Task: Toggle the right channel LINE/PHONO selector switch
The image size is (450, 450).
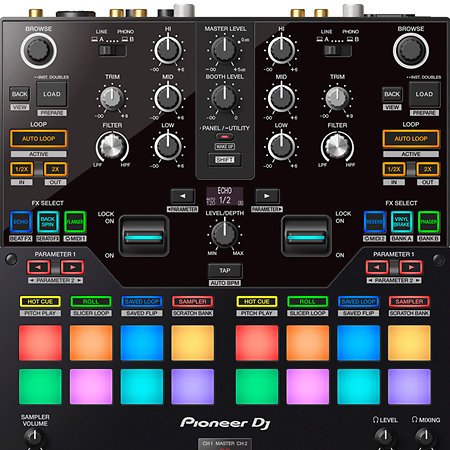Action: [x=338, y=50]
